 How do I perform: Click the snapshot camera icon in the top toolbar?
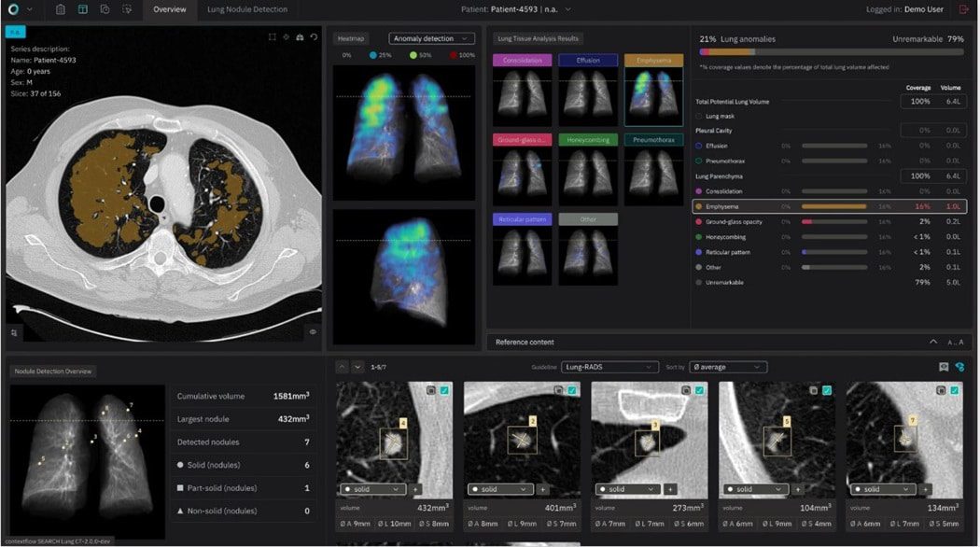click(105, 9)
